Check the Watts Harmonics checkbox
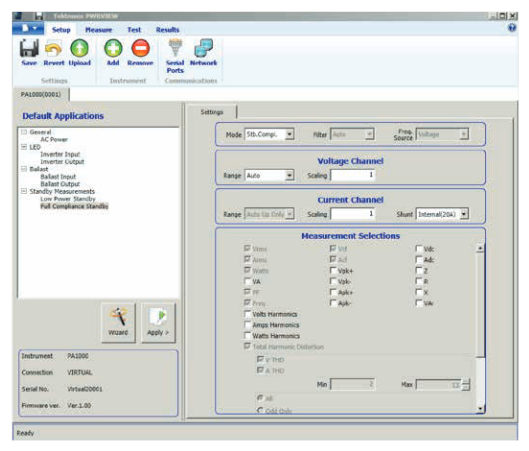The height and width of the screenshot is (451, 529). (248, 335)
